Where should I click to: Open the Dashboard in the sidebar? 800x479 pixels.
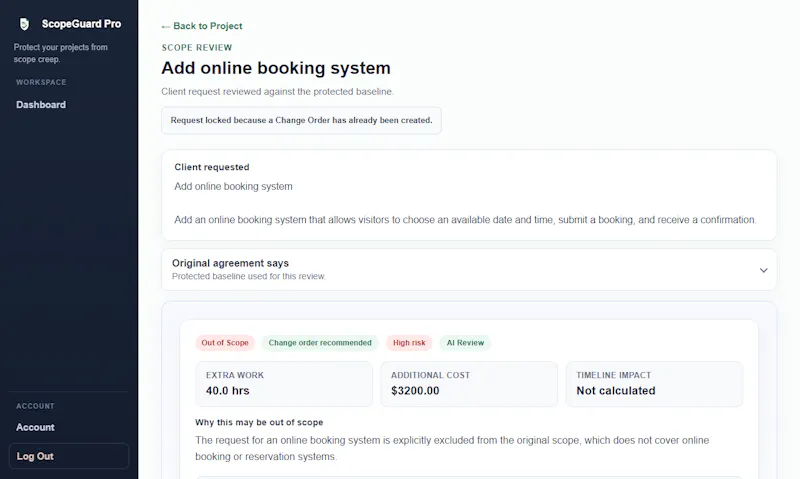click(41, 105)
